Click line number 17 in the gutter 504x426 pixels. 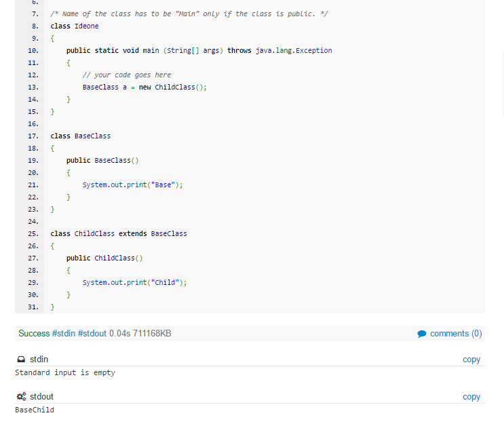pos(33,136)
